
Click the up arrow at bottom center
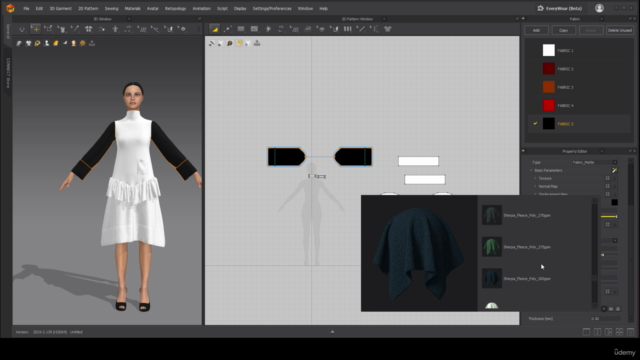click(332, 332)
